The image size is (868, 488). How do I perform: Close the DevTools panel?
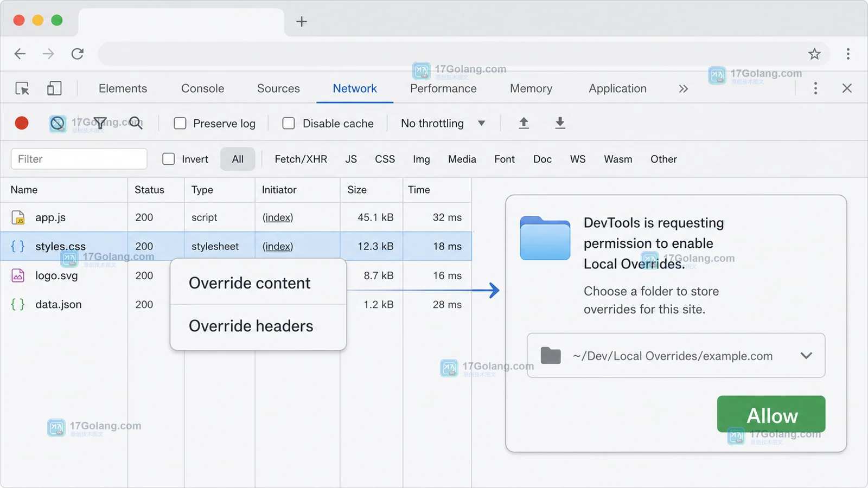(847, 88)
